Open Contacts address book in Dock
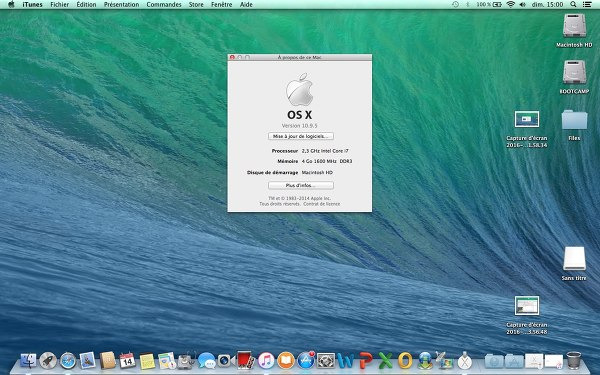Image resolution: width=600 pixels, height=375 pixels. 108,360
